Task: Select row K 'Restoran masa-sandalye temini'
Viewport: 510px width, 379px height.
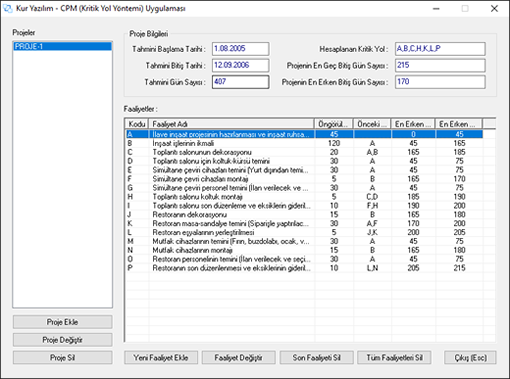Action: [x=304, y=223]
